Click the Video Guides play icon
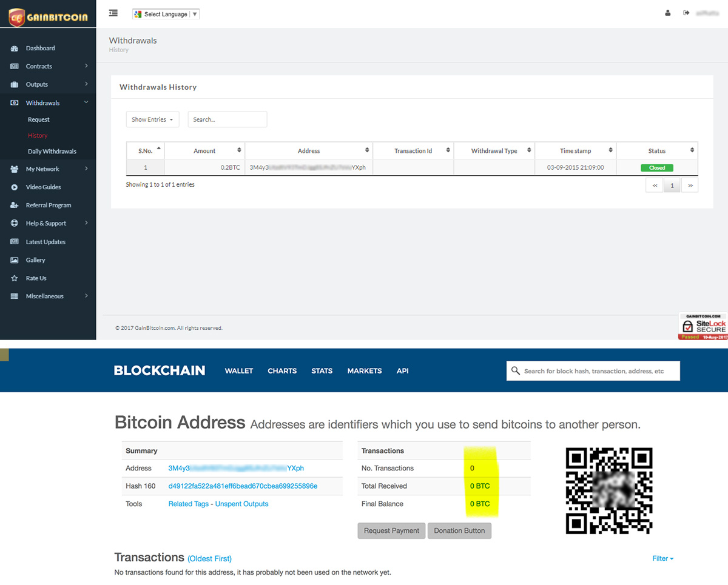This screenshot has width=728, height=585. pos(15,187)
